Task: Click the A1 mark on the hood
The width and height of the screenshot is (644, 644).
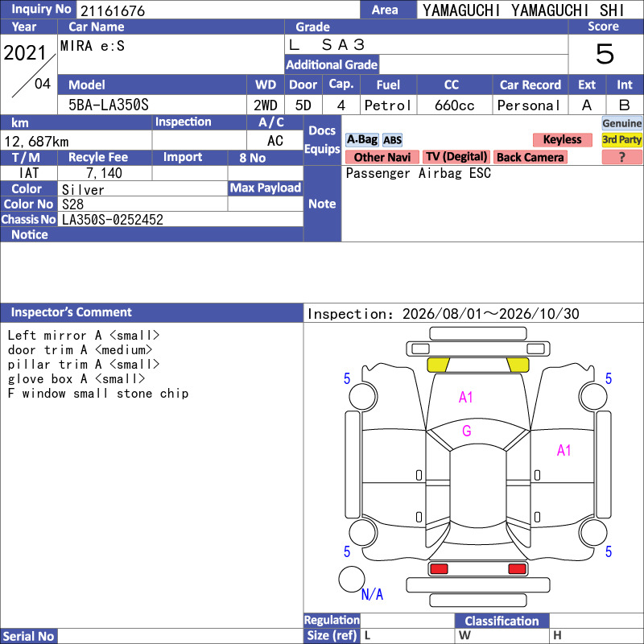Action: 466,397
